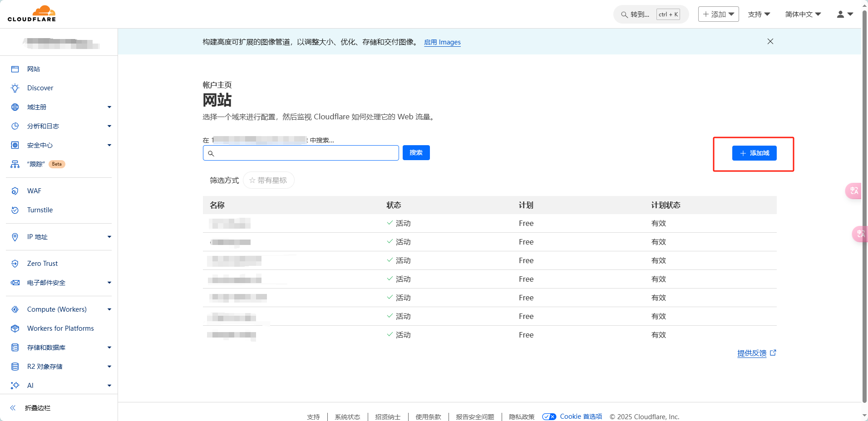
Task: Open the 提供反馈 link
Action: pyautogui.click(x=752, y=353)
